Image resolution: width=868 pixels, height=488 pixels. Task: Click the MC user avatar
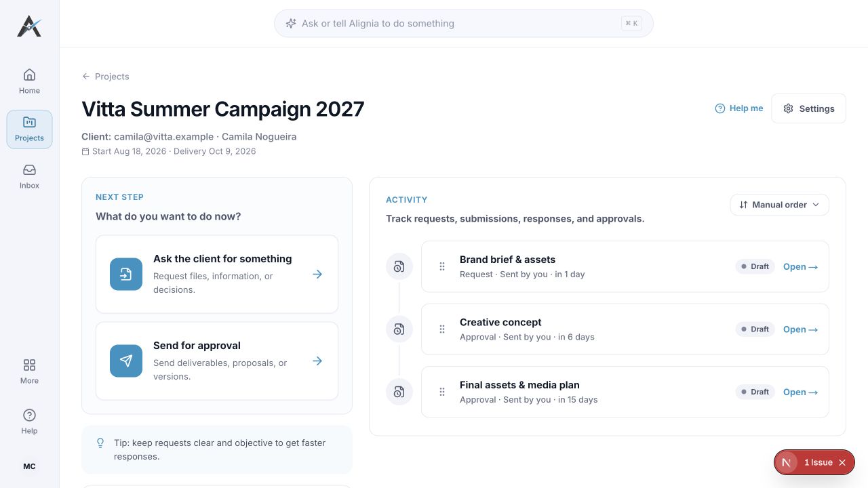(29, 466)
